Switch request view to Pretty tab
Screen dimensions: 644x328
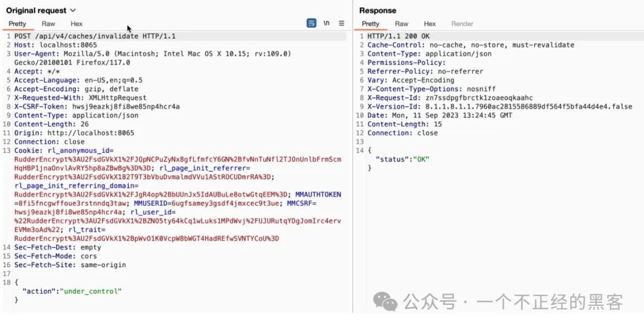17,24
